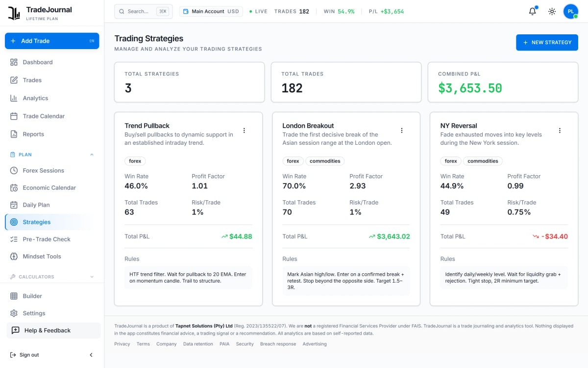The image size is (588, 368).
Task: Click the Forex Sessions clock icon
Action: 14,170
